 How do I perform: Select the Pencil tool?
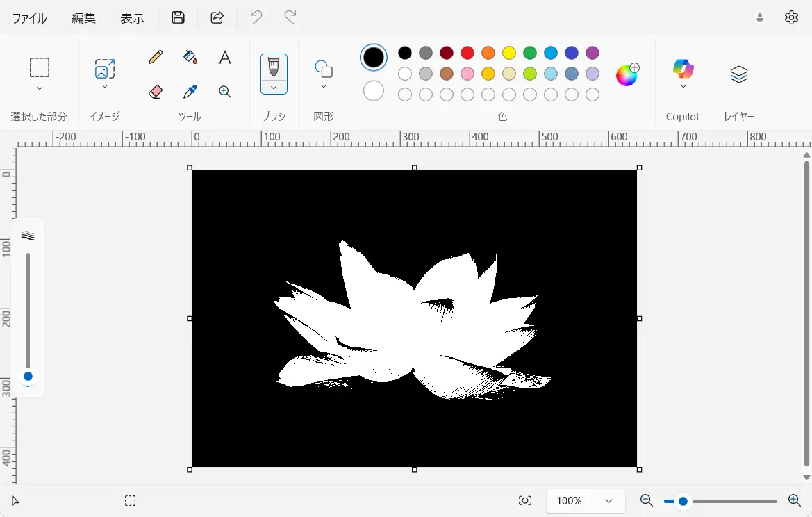point(156,57)
